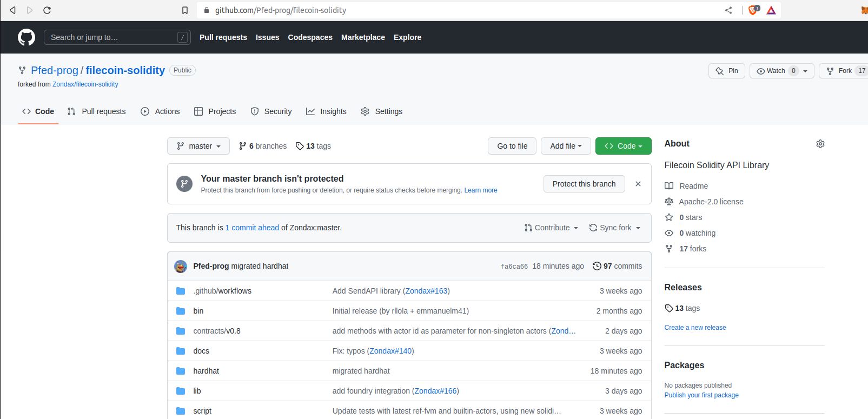Expand the Add file dropdown
Screen dimensions: 868x419
[x=566, y=146]
